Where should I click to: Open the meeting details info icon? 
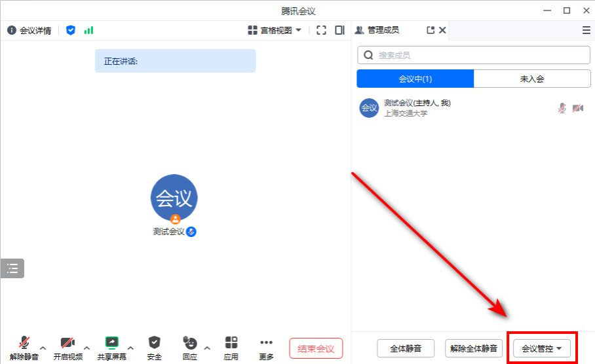click(12, 30)
